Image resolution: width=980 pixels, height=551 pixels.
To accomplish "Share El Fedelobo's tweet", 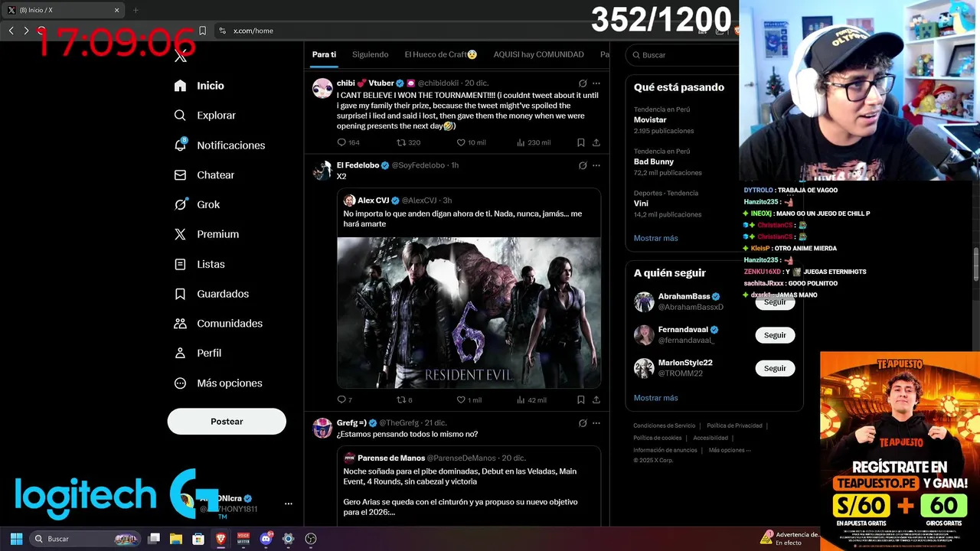I will 596,399.
